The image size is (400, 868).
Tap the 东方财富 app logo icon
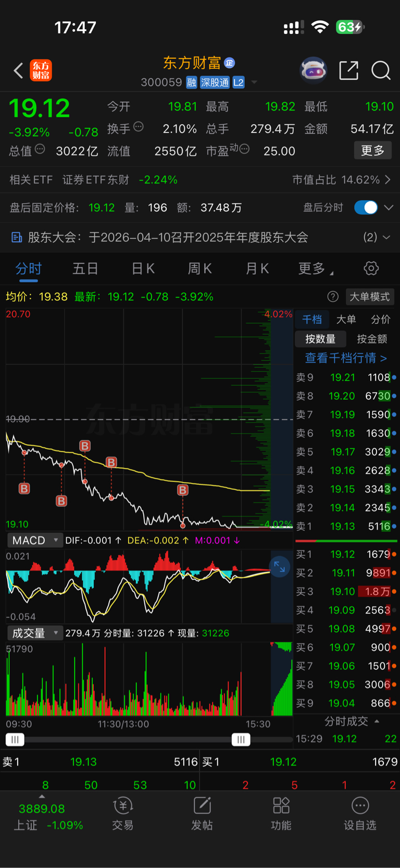pyautogui.click(x=41, y=70)
